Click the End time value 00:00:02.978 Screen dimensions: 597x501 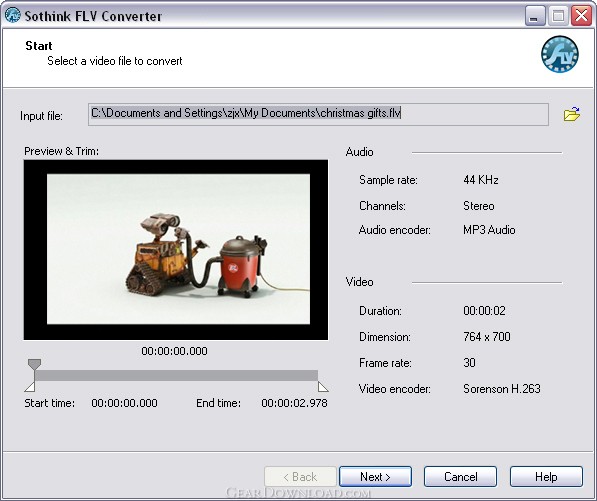coord(294,403)
